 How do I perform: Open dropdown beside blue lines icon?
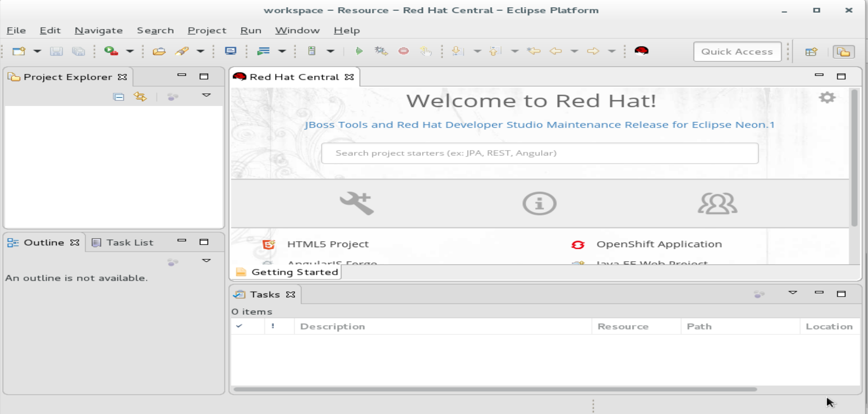coord(282,51)
